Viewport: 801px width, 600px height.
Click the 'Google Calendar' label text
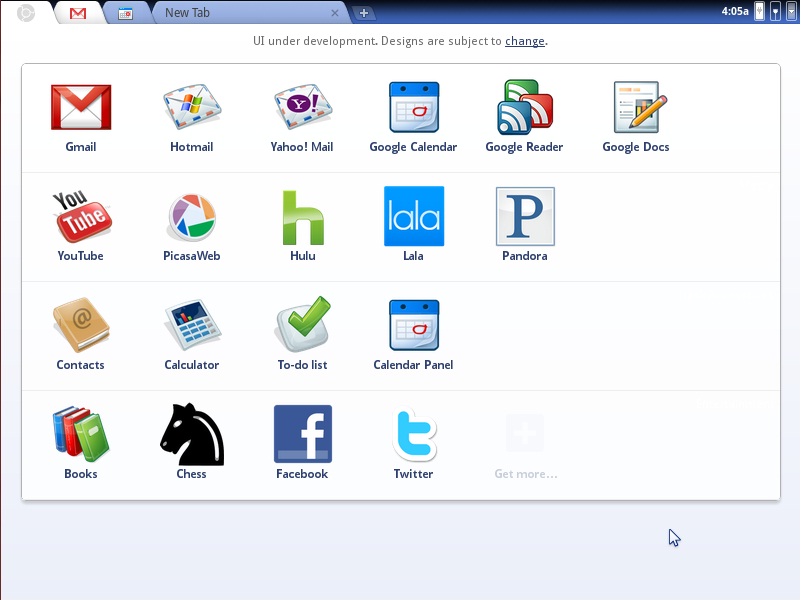[413, 147]
